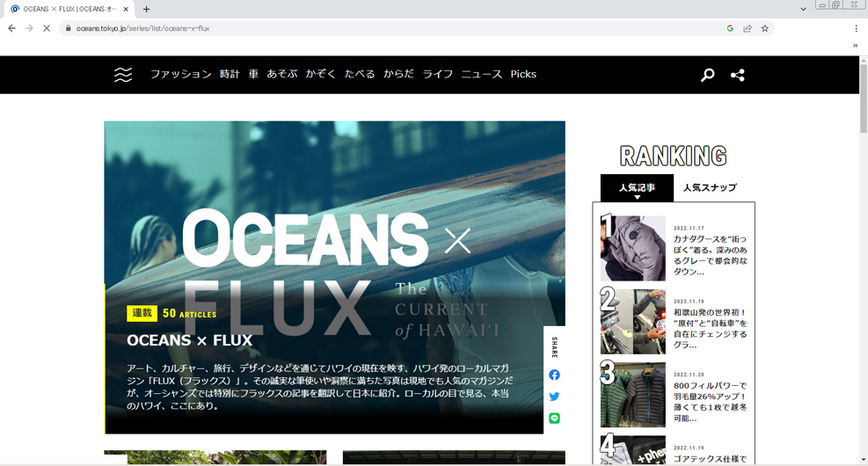The height and width of the screenshot is (466, 868).
Task: Open あそぶ menu item
Action: [281, 74]
